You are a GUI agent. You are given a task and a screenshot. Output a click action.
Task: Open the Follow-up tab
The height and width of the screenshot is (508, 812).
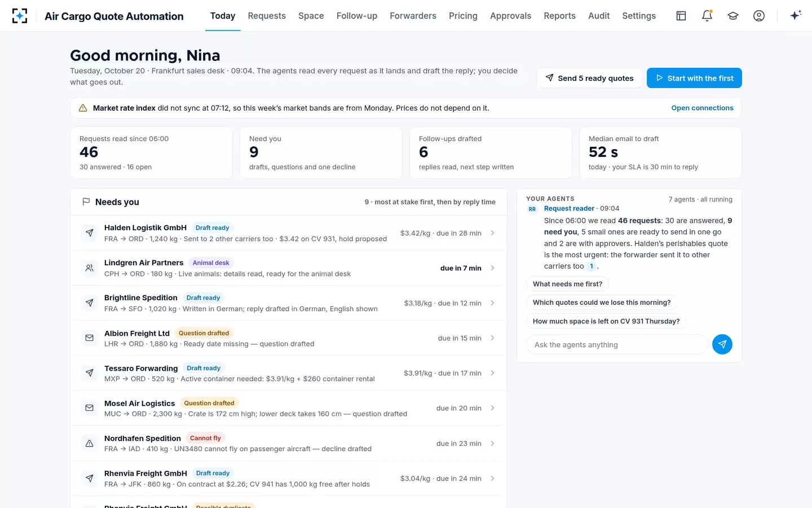(x=357, y=16)
